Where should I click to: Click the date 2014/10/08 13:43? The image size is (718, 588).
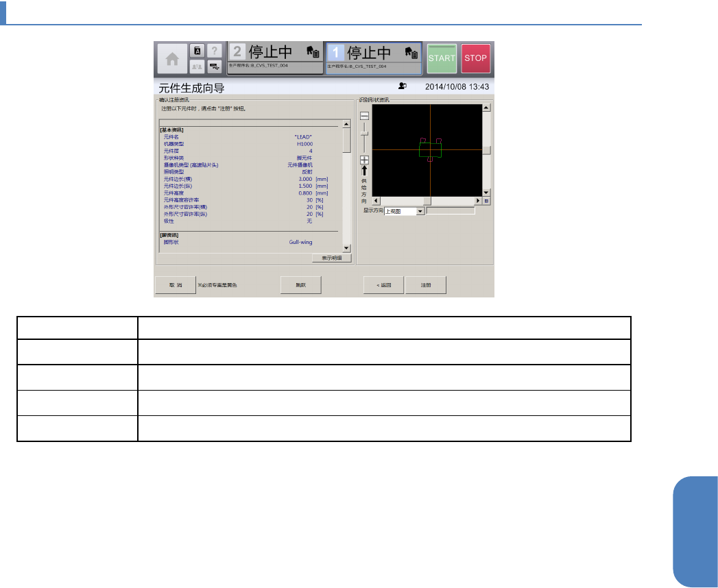point(457,86)
